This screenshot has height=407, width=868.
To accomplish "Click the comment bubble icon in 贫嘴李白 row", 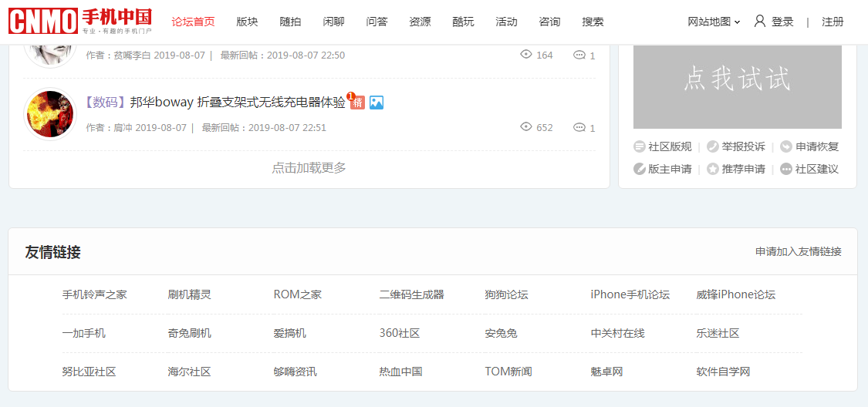I will [579, 55].
